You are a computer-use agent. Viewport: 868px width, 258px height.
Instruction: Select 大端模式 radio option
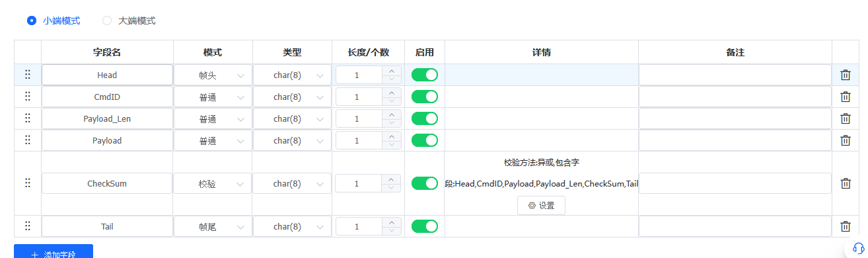tap(129, 21)
